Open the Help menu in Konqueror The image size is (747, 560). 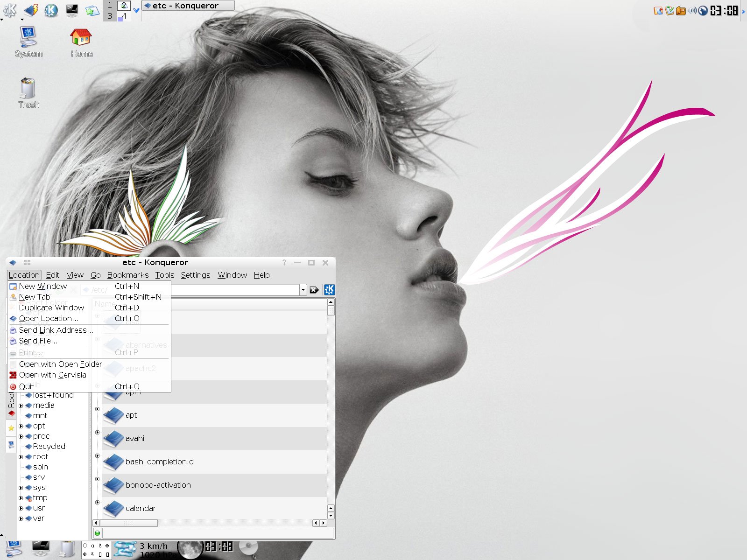[x=262, y=275]
